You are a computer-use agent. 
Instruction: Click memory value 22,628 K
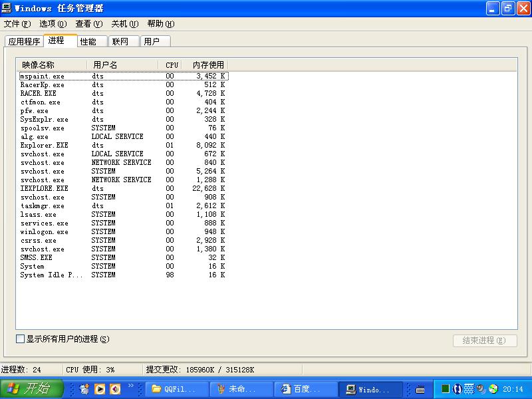tap(208, 188)
